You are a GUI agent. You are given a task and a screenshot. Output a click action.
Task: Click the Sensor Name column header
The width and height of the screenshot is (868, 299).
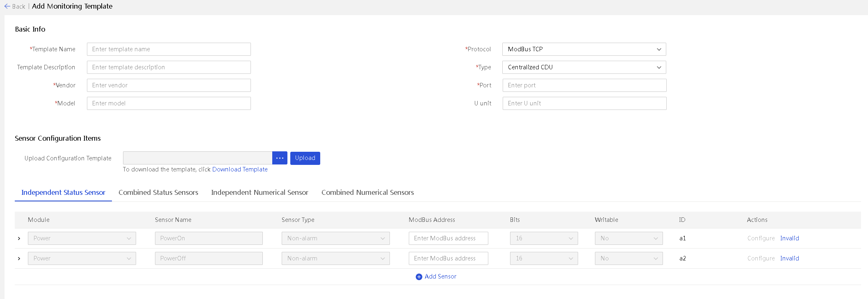[x=173, y=220]
